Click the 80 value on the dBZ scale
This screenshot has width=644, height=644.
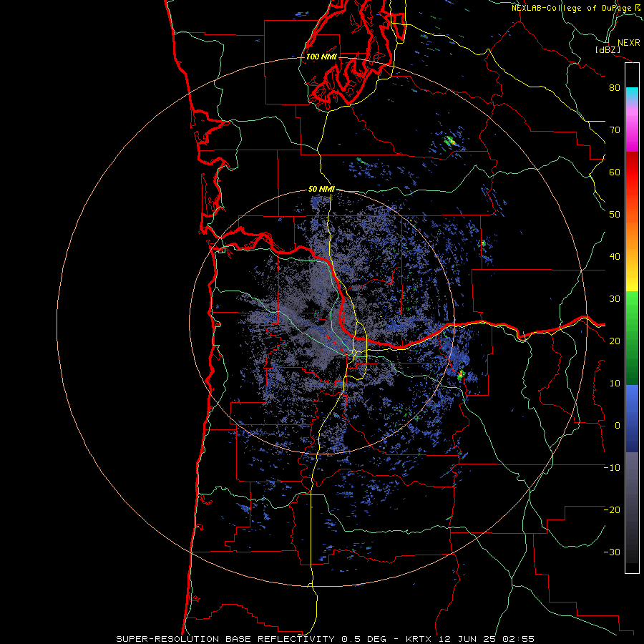[x=615, y=87]
